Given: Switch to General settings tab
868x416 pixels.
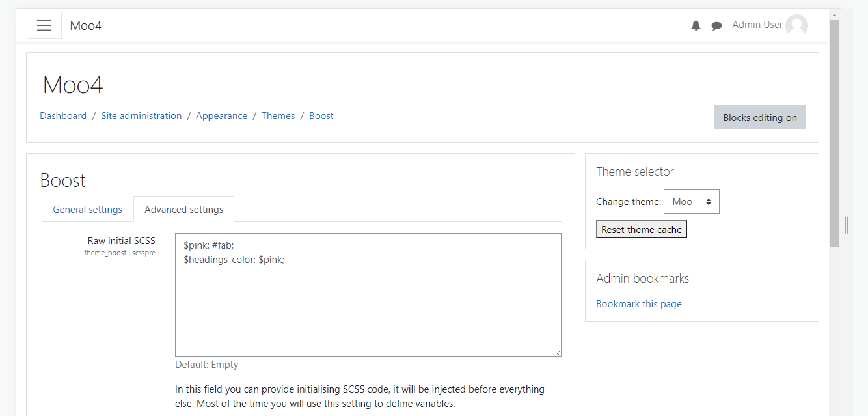Looking at the screenshot, I should [88, 210].
